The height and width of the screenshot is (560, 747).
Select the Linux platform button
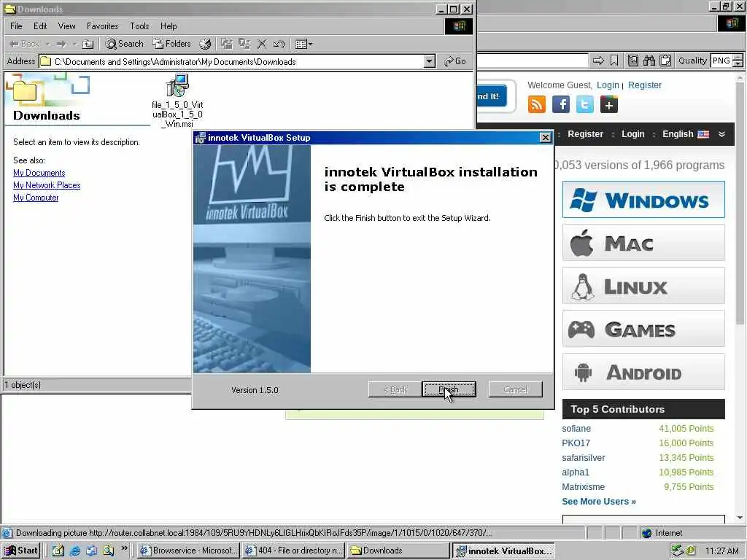coord(643,286)
